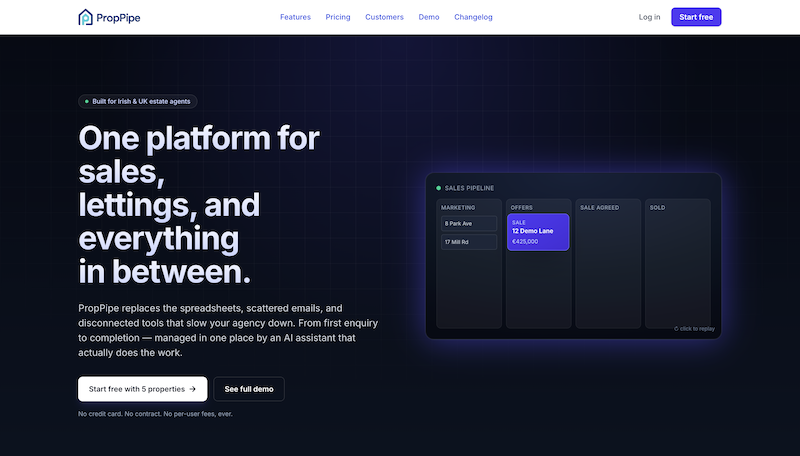The width and height of the screenshot is (800, 456).
Task: Click the PropPipe wordmark text
Action: coord(118,18)
